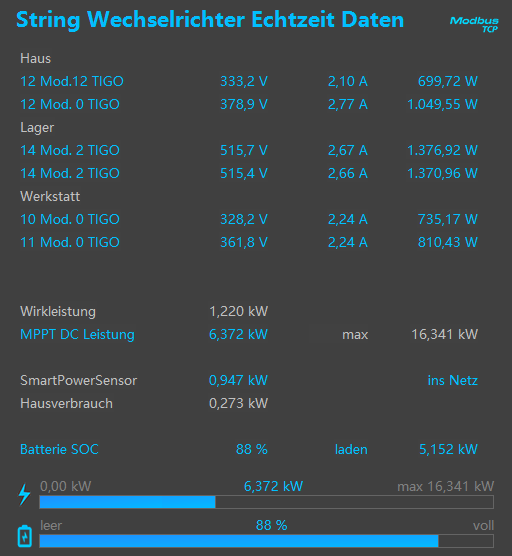Viewport: 512px width, 556px height.
Task: Click the 'laden' battery status text
Action: pyautogui.click(x=351, y=449)
